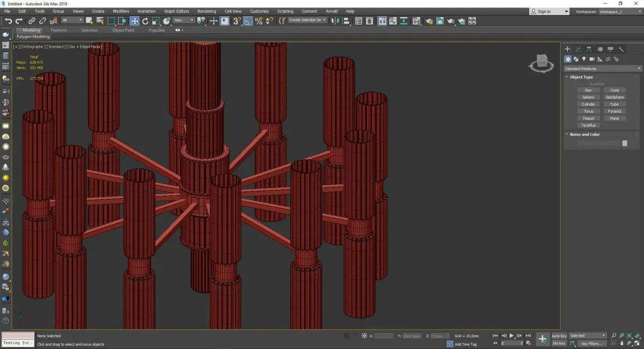The width and height of the screenshot is (644, 349).
Task: Click the Teapot primitive button
Action: 588,118
